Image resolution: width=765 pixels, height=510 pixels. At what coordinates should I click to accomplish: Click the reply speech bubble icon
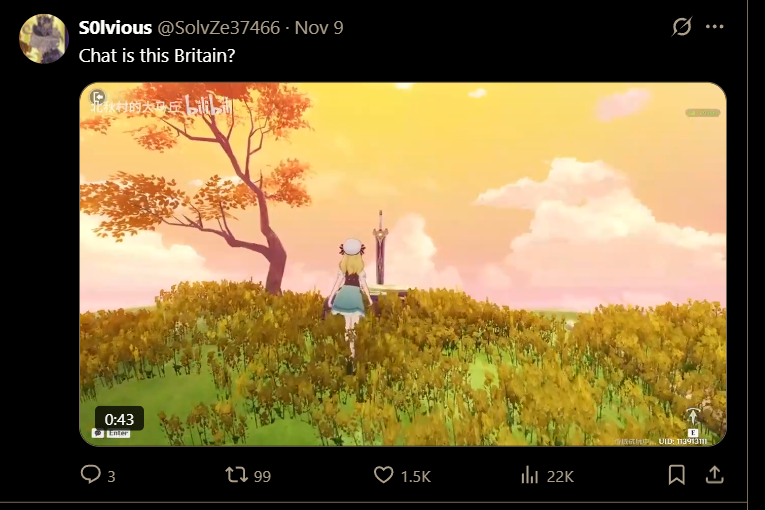90,474
